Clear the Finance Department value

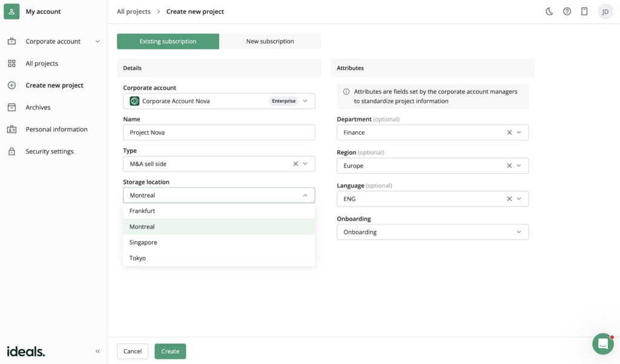point(509,132)
